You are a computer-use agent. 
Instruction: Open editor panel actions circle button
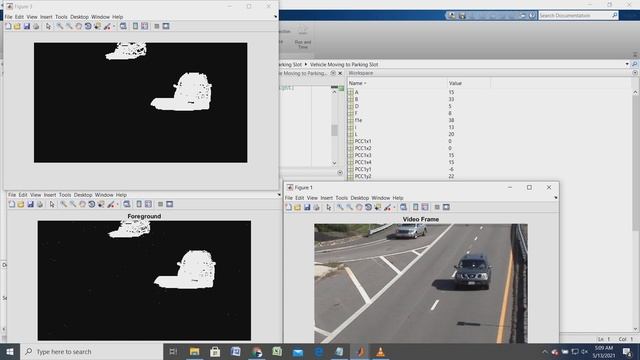[333, 73]
